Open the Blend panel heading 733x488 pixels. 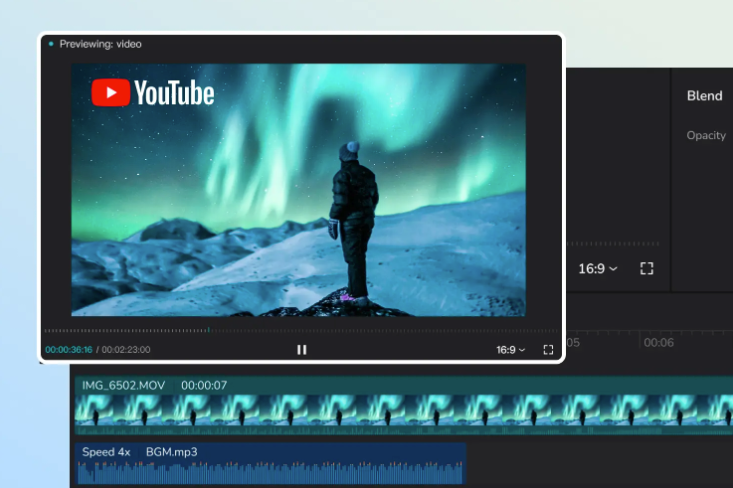click(704, 96)
